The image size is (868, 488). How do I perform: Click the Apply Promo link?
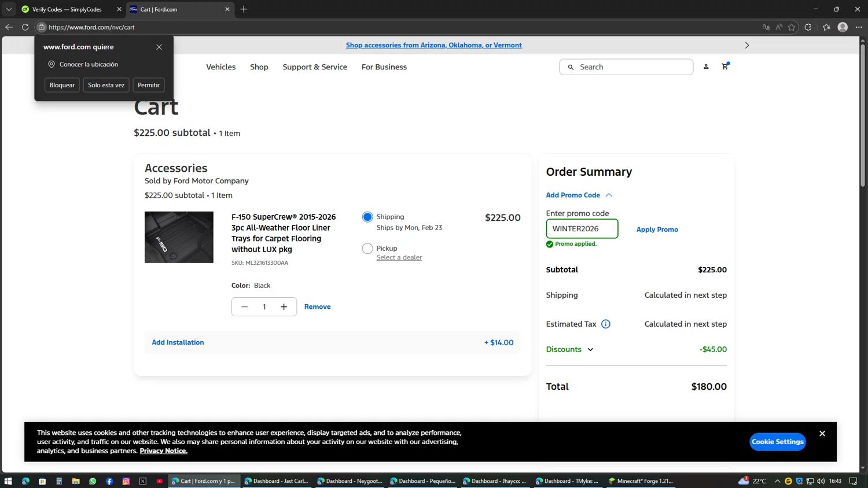tap(657, 230)
